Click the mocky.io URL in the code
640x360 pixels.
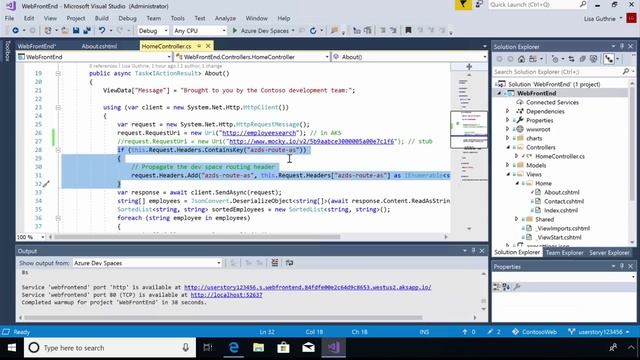coord(312,141)
